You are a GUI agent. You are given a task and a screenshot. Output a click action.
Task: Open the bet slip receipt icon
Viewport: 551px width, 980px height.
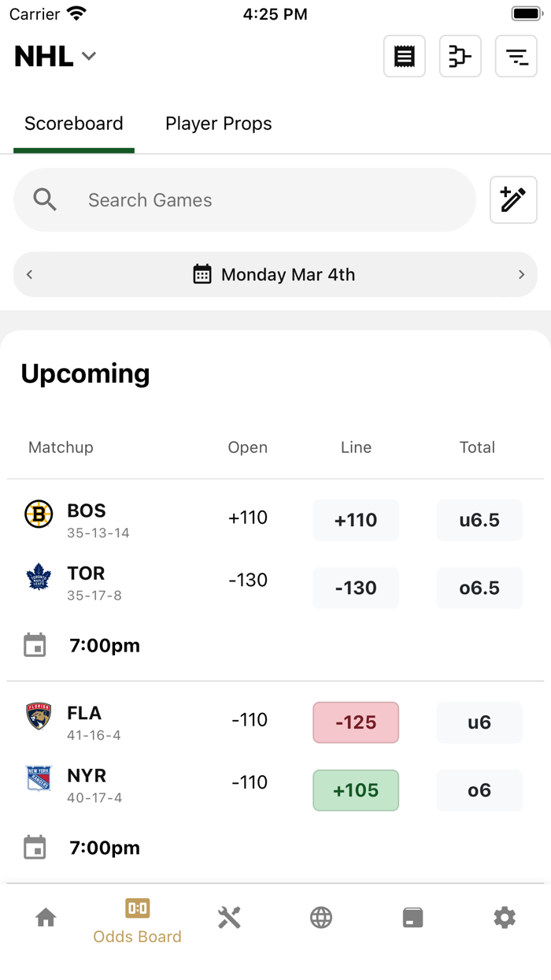(x=405, y=56)
